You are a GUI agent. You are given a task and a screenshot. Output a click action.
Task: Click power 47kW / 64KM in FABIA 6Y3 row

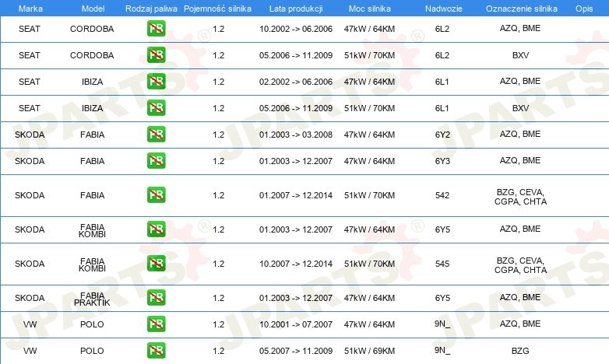(369, 161)
